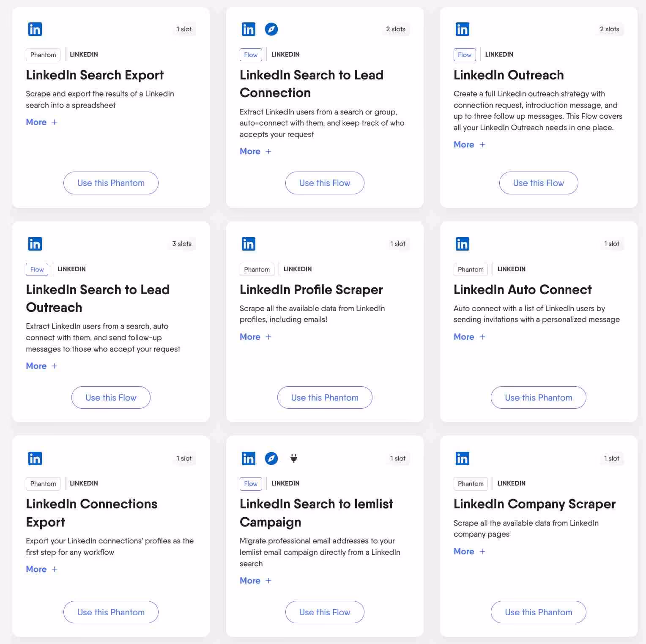Expand More on LinkedIn Profile Scraper card
The image size is (646, 644).
click(255, 337)
